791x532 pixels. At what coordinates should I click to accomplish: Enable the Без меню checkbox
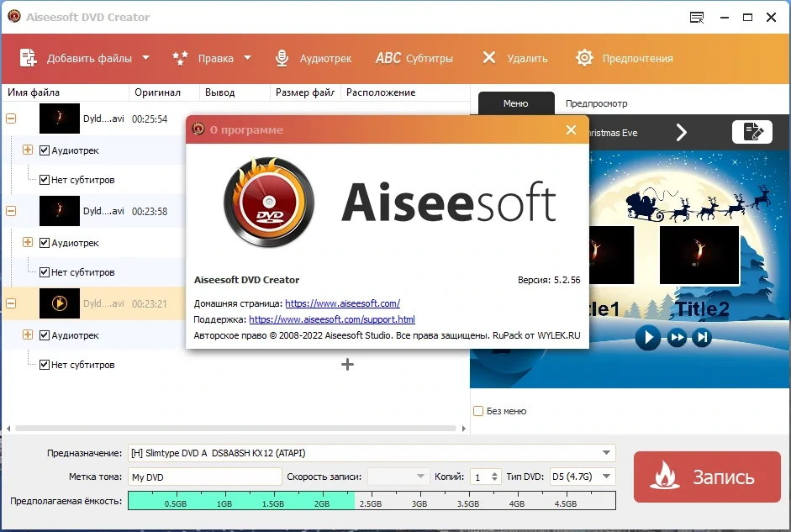[x=478, y=411]
